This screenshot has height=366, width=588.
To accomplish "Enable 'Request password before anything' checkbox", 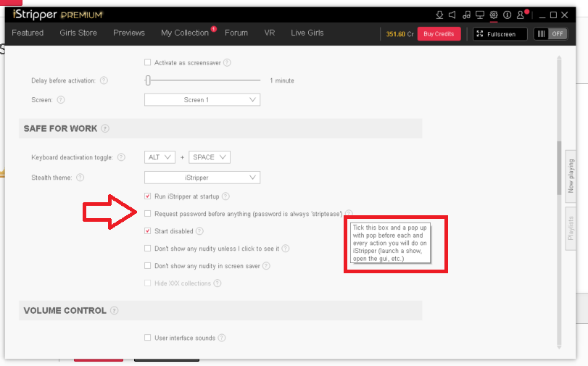I will 148,214.
